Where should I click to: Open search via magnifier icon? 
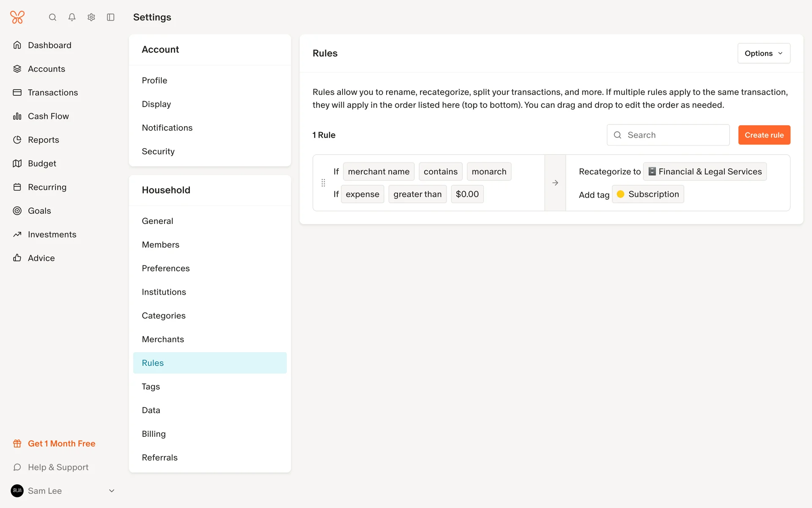(x=52, y=17)
